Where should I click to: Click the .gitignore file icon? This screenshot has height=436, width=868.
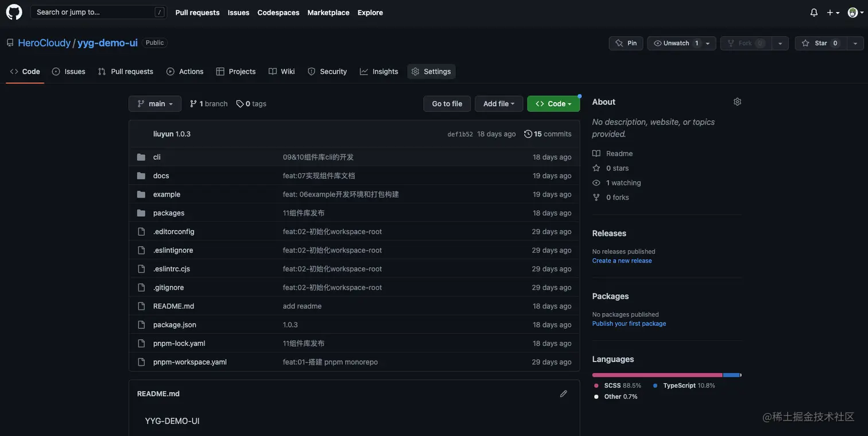tap(141, 287)
